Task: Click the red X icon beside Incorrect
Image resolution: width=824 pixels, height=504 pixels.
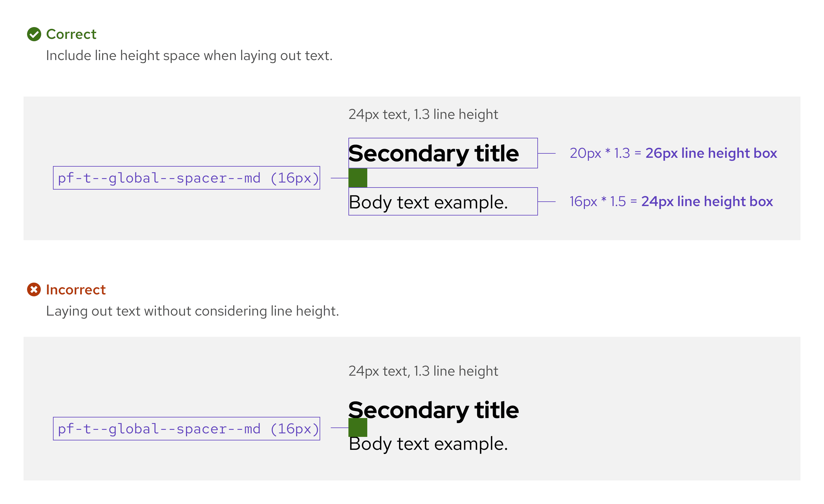Action: (34, 289)
